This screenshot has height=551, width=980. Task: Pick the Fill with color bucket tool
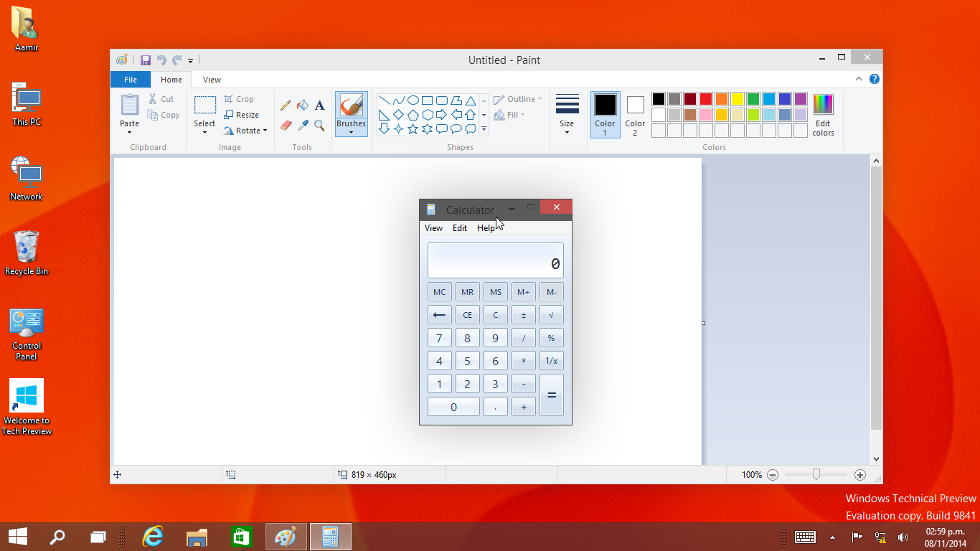coord(303,105)
